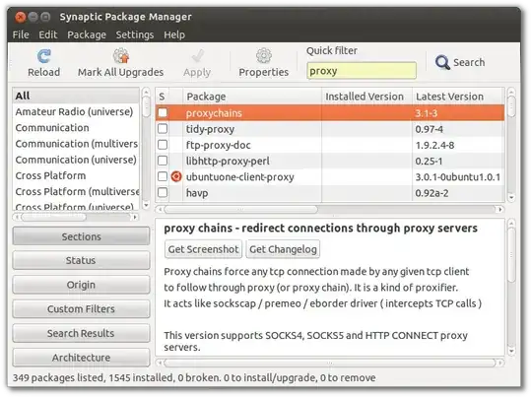This screenshot has width=532, height=398.
Task: Click down arrow of category list scrollbar
Action: pyautogui.click(x=146, y=205)
